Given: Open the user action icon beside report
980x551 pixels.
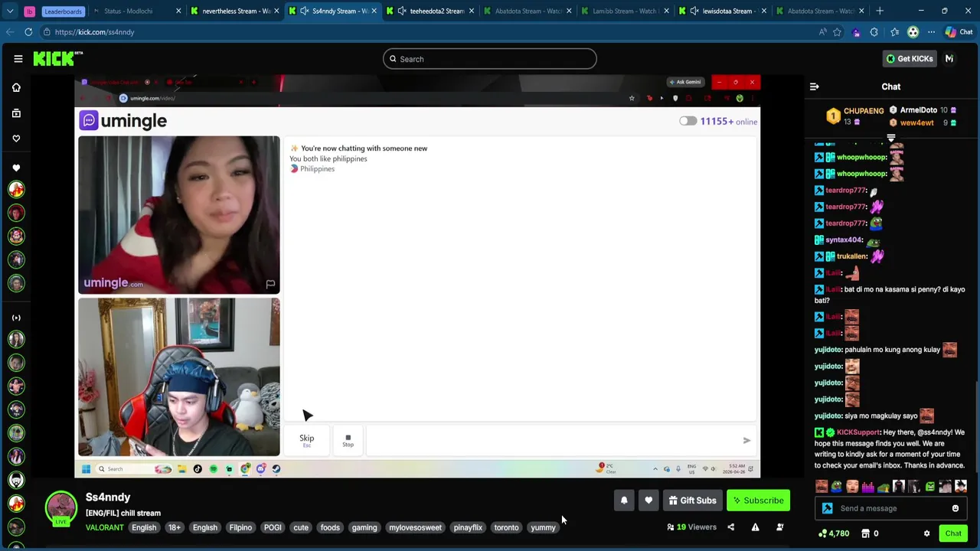Looking at the screenshot, I should coord(779,527).
